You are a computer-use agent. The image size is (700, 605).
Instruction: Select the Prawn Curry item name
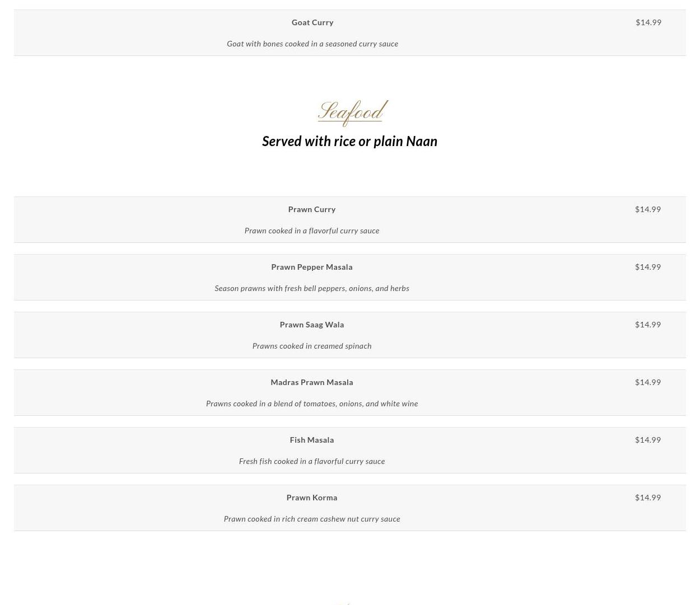click(312, 209)
